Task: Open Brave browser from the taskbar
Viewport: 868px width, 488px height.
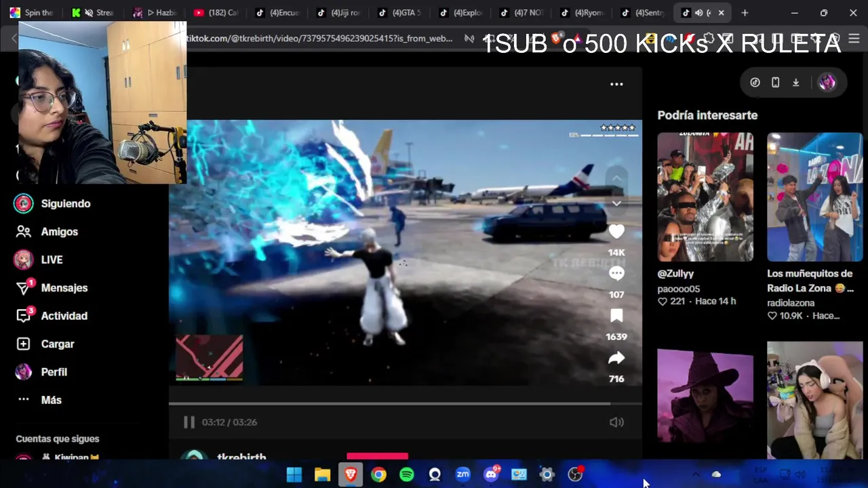Action: tap(351, 474)
